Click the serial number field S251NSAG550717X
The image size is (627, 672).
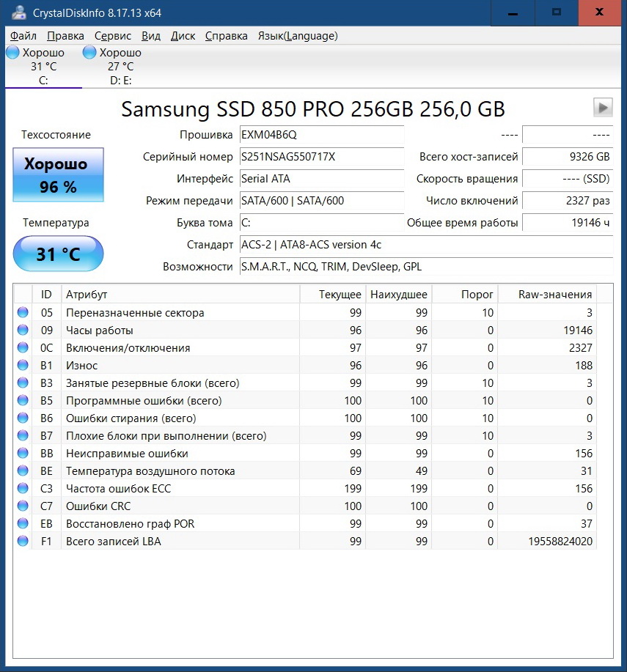322,157
